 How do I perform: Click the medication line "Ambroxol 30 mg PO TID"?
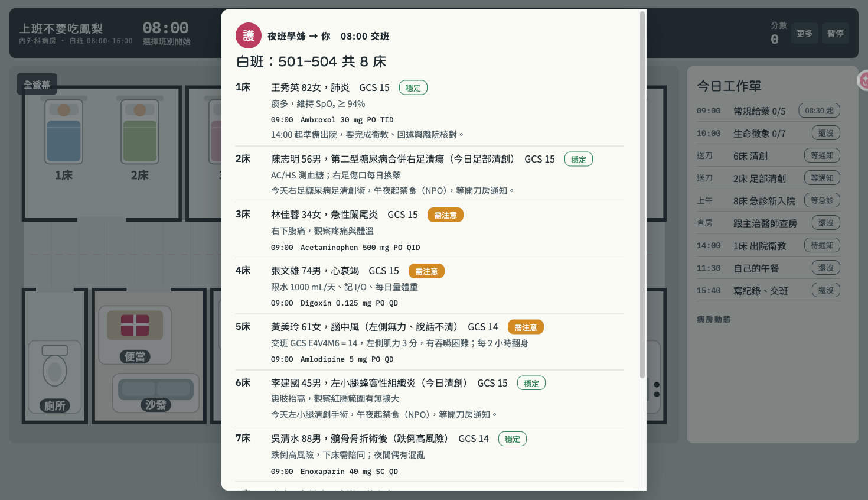(x=347, y=120)
